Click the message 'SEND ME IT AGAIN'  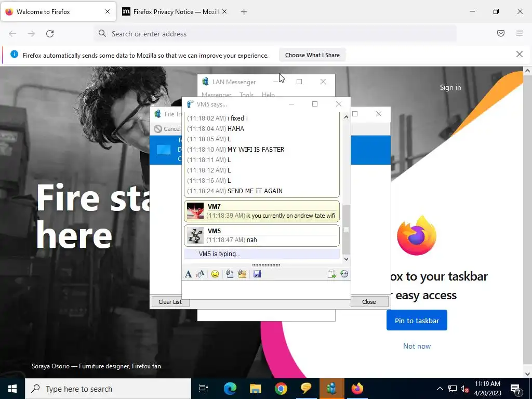255,191
